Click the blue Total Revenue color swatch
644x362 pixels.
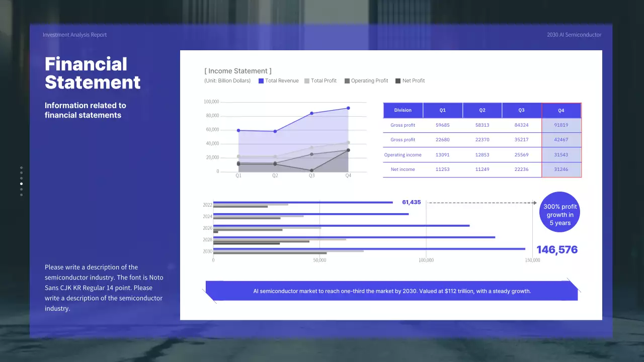coord(261,80)
